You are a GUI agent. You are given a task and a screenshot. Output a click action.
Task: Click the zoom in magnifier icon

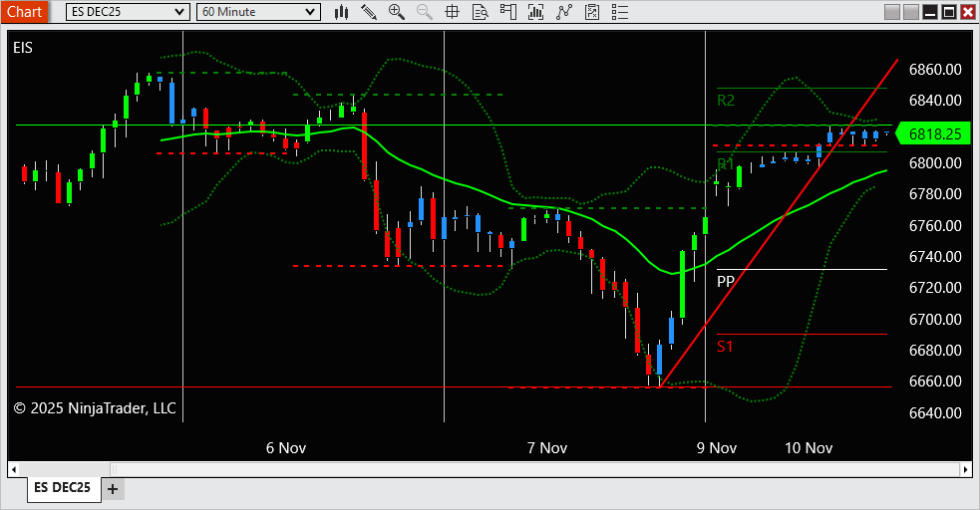[396, 12]
